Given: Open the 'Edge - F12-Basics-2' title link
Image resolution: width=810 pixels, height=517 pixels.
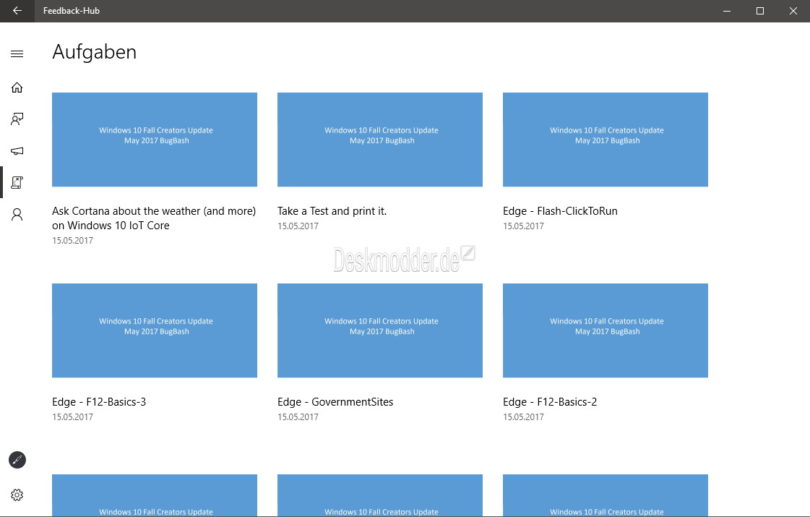Looking at the screenshot, I should pyautogui.click(x=550, y=402).
